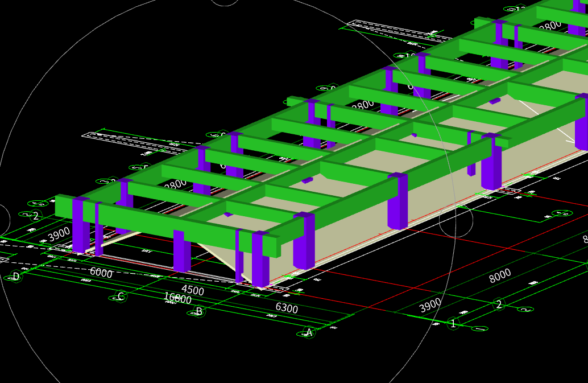The width and height of the screenshot is (588, 383).
Task: Select the 3900 dimension next to 8000
Action: click(430, 306)
